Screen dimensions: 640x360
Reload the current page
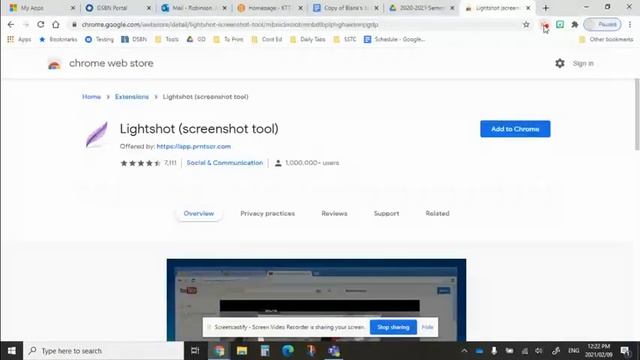[x=40, y=24]
